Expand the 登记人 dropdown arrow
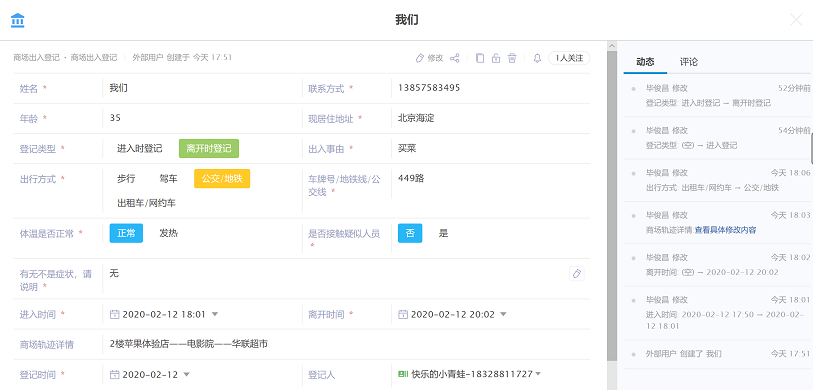The height and width of the screenshot is (390, 813). click(538, 374)
